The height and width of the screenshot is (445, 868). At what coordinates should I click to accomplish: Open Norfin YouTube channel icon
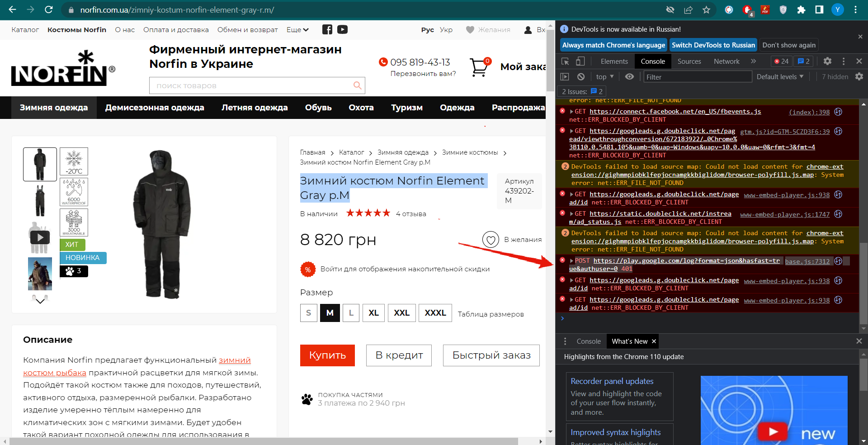click(x=343, y=29)
